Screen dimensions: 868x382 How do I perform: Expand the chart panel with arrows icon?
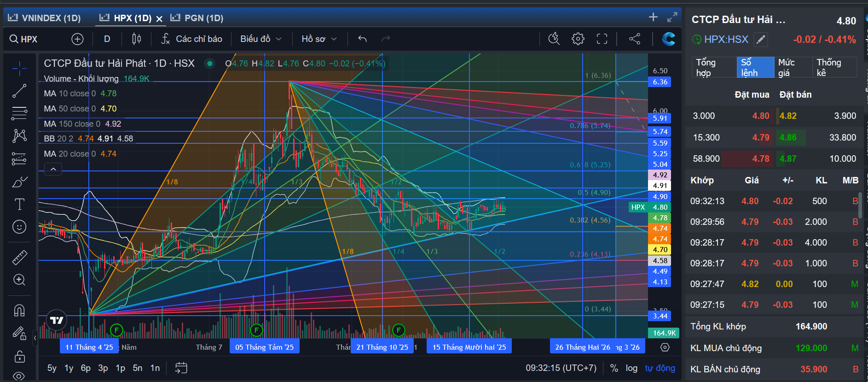pyautogui.click(x=672, y=17)
